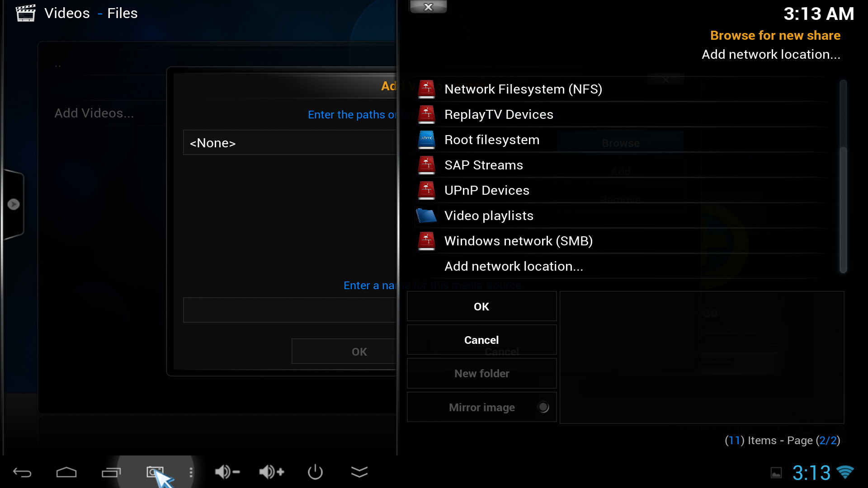
Task: Choose Add network location... item
Action: pos(514,266)
